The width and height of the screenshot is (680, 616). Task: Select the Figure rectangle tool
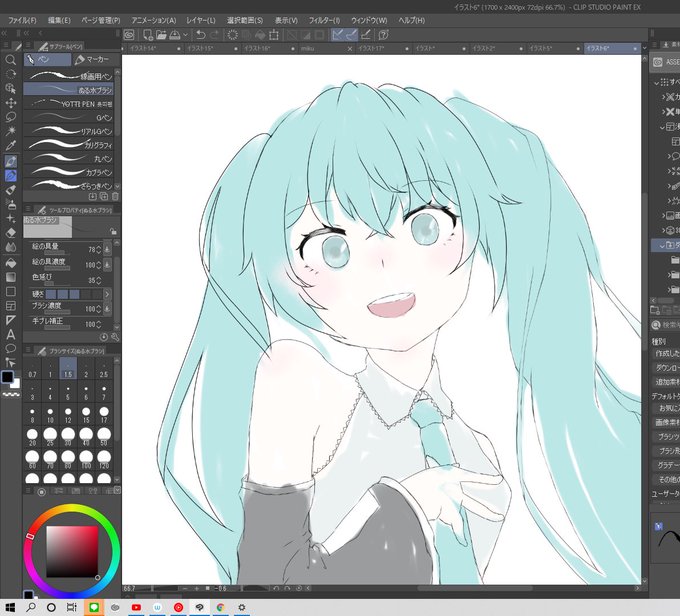tap(11, 292)
